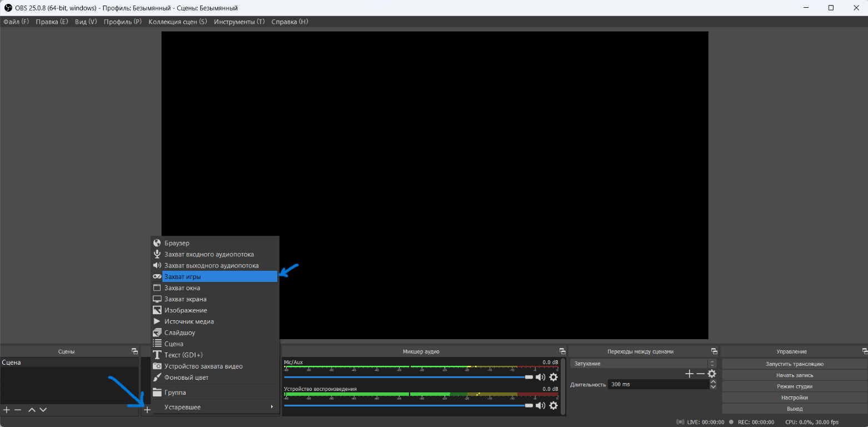Viewport: 868px width, 427px height.
Task: Mute the Mic/Aux channel
Action: 540,377
